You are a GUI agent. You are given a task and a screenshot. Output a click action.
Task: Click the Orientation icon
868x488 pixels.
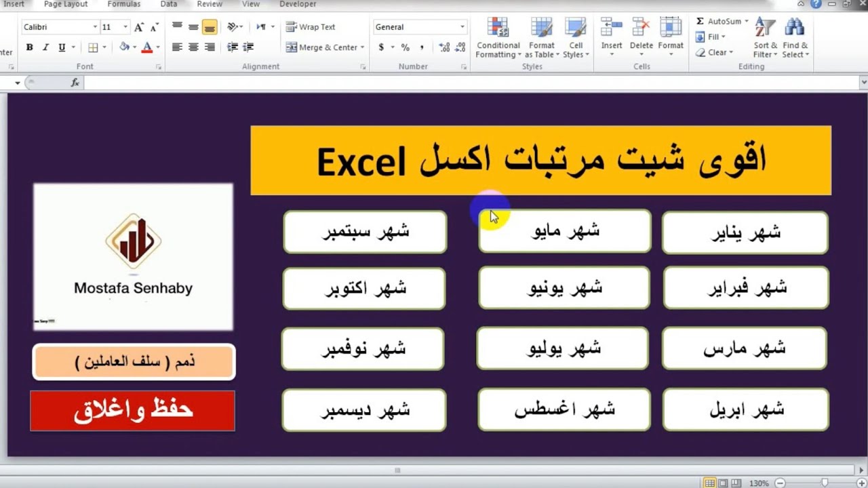[x=233, y=27]
